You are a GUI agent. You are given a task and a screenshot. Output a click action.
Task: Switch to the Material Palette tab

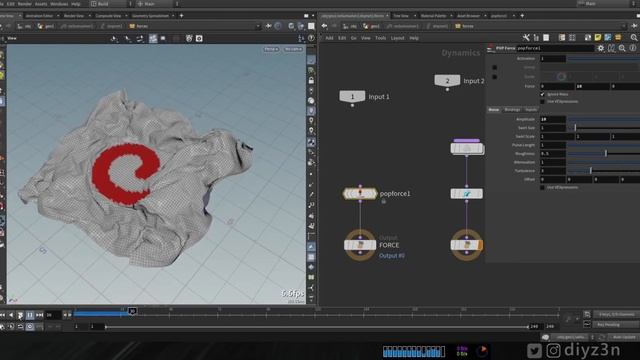point(433,16)
